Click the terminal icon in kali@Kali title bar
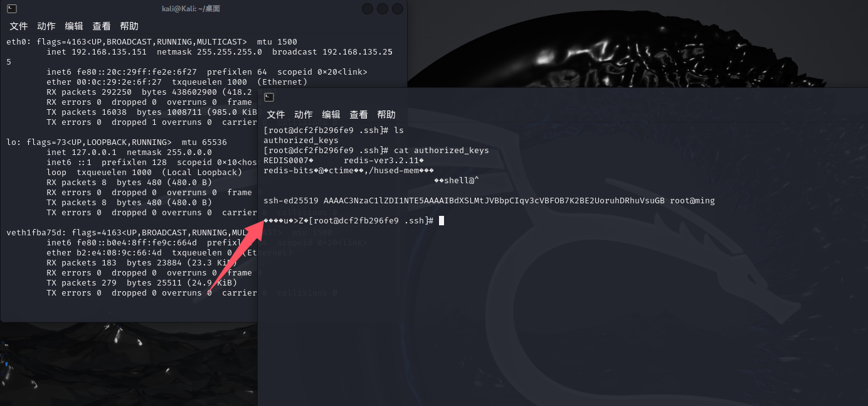 [x=12, y=9]
